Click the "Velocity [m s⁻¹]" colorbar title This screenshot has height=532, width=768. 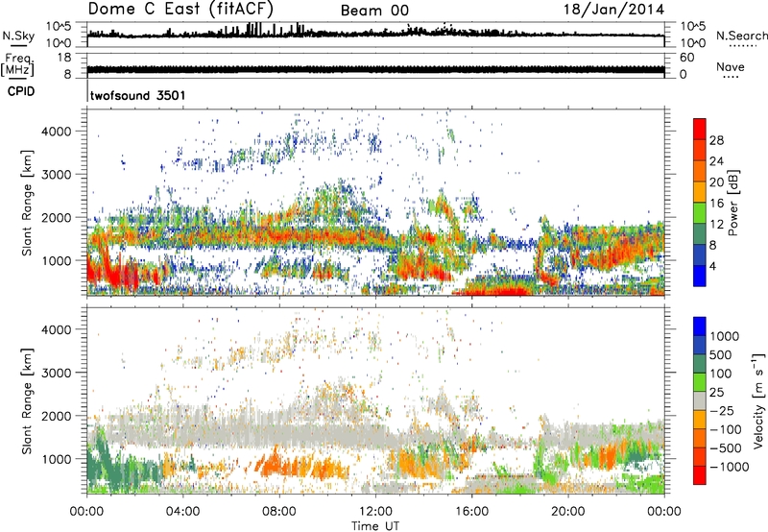click(758, 400)
